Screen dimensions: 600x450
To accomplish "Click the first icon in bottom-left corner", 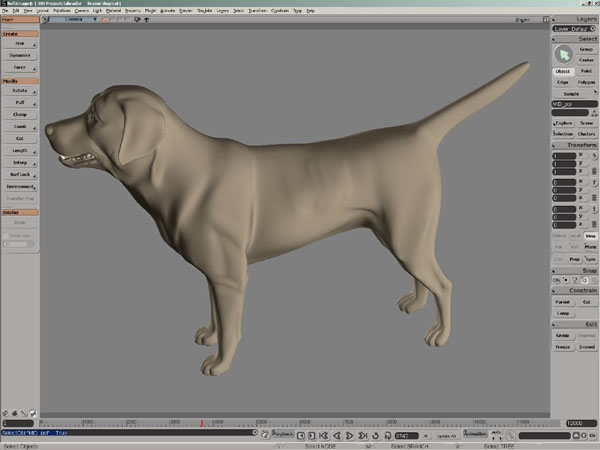I will (5, 413).
